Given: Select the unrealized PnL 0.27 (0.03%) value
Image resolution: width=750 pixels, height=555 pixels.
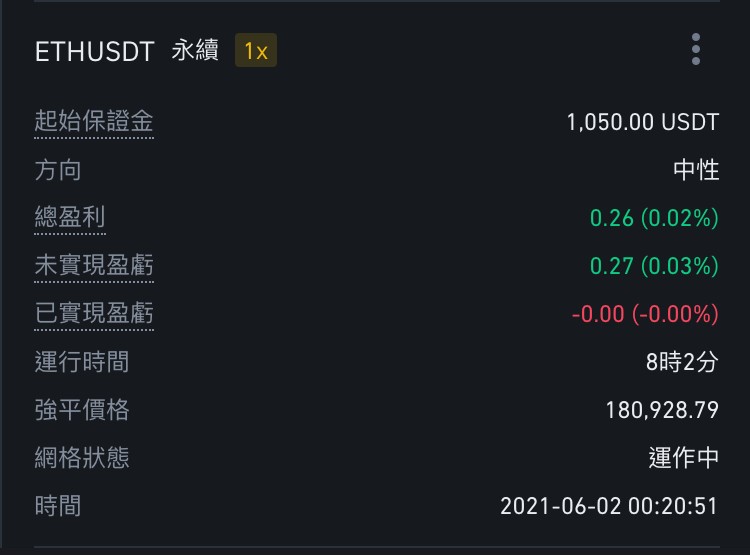Looking at the screenshot, I should (654, 266).
